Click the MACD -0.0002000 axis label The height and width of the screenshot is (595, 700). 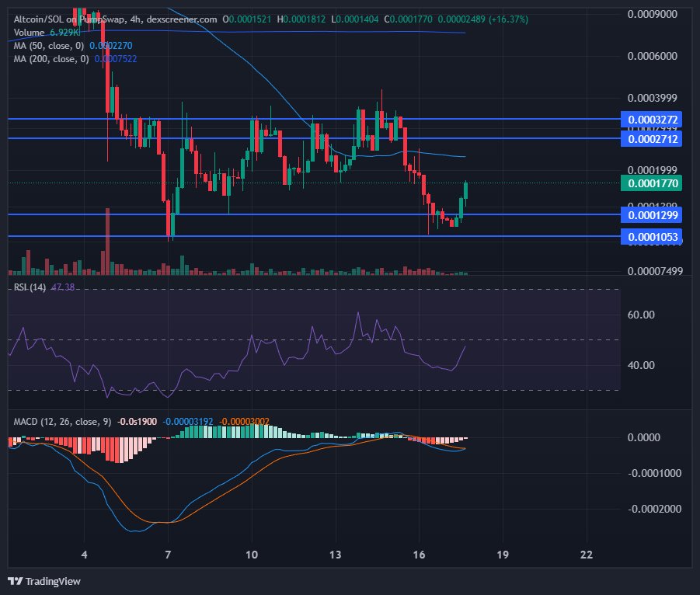[654, 509]
